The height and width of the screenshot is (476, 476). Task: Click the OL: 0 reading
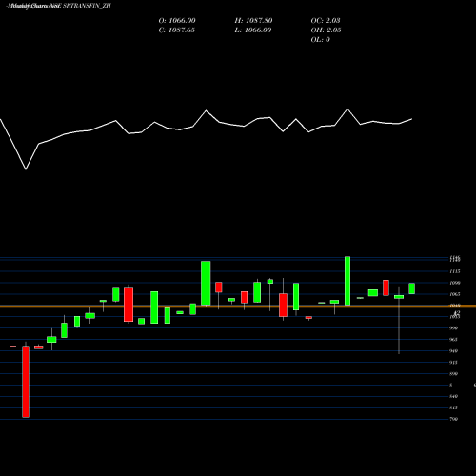point(320,40)
